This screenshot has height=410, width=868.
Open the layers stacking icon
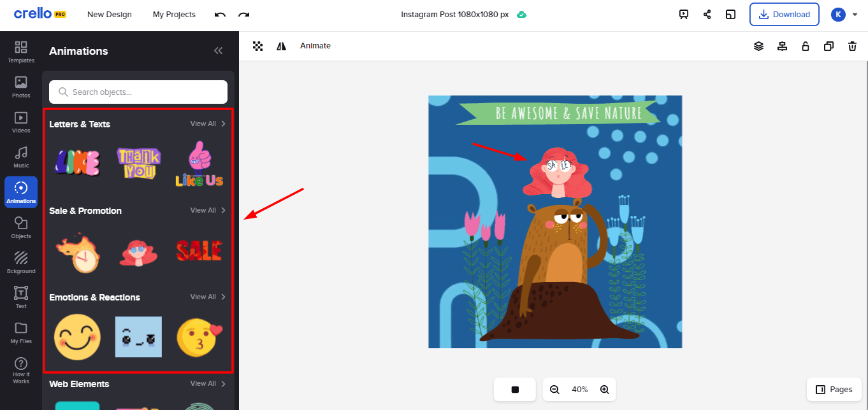tap(758, 46)
